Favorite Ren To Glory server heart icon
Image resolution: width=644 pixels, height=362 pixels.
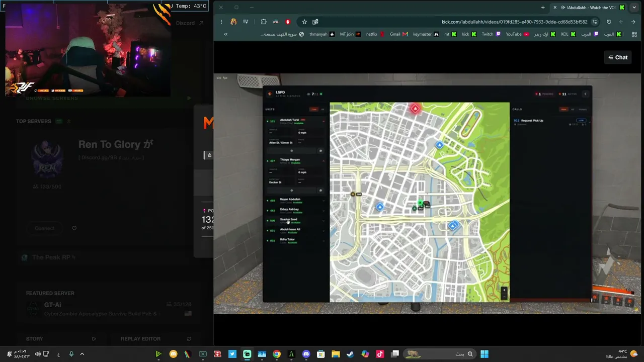tap(74, 228)
